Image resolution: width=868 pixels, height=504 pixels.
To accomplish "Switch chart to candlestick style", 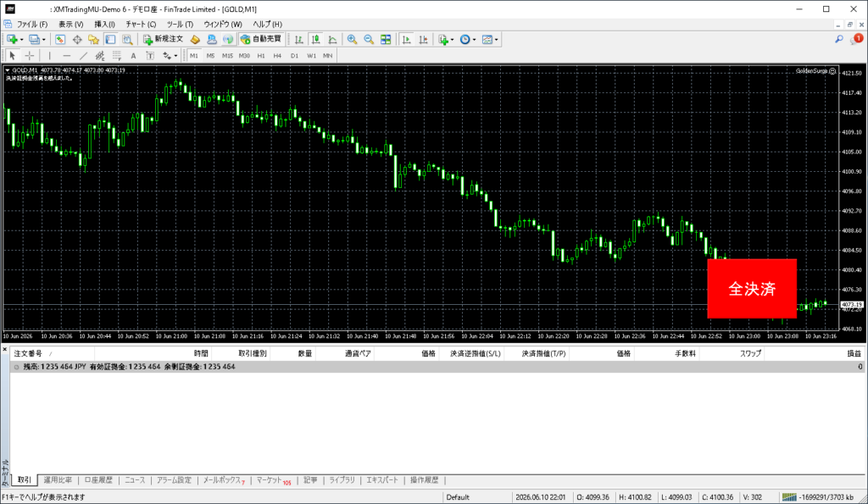I will (315, 39).
